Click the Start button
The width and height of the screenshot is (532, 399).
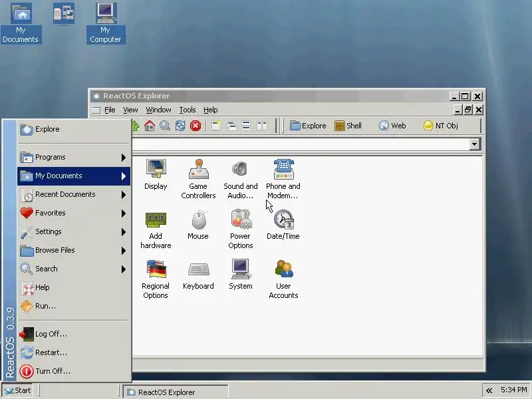tap(18, 390)
